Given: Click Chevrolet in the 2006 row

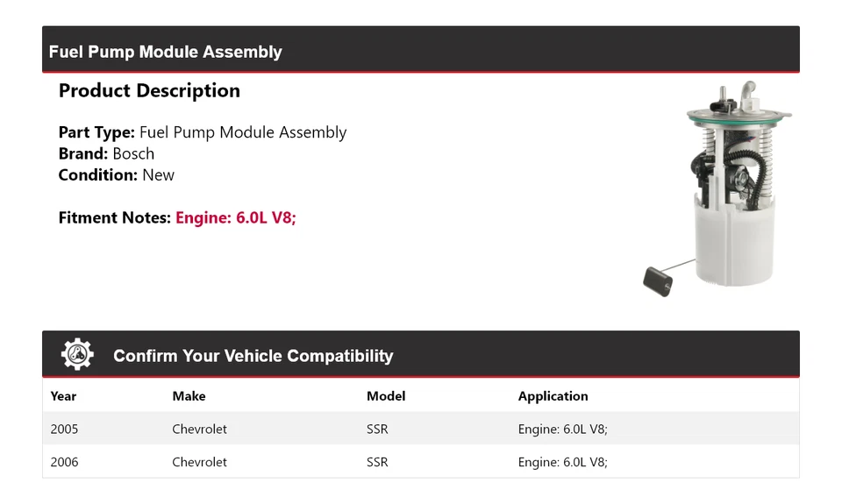Looking at the screenshot, I should (199, 462).
